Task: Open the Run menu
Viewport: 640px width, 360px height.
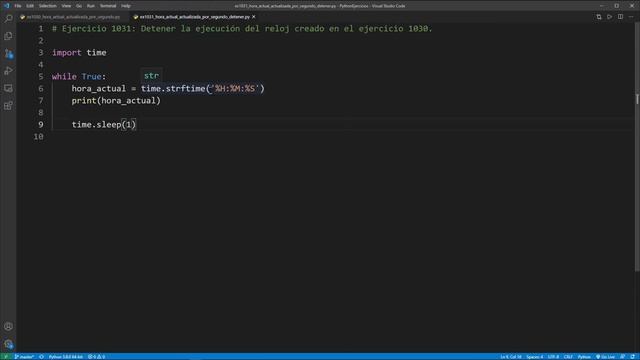Action: [x=91, y=6]
